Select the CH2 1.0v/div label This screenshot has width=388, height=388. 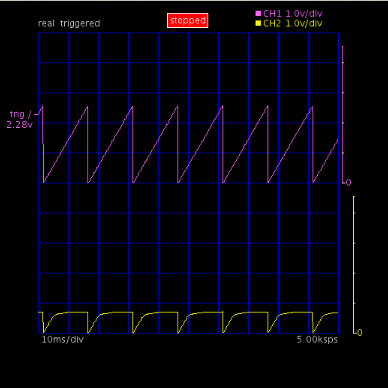pyautogui.click(x=293, y=23)
